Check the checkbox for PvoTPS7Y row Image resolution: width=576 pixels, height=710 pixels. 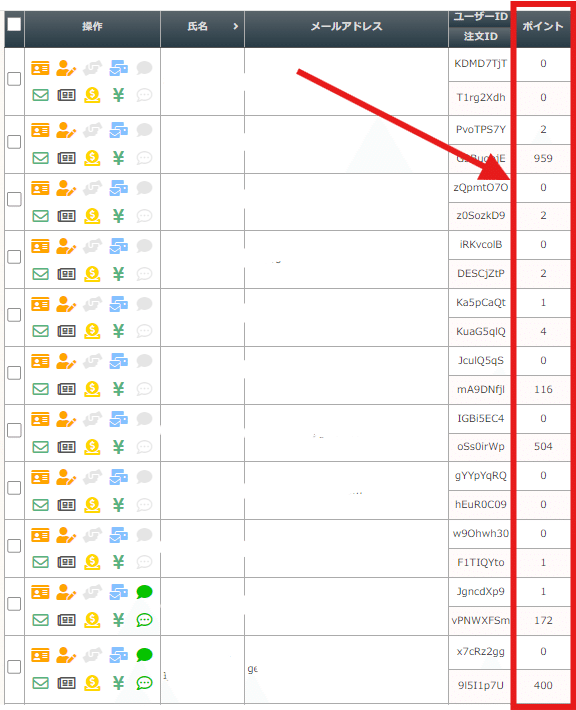pyautogui.click(x=14, y=142)
